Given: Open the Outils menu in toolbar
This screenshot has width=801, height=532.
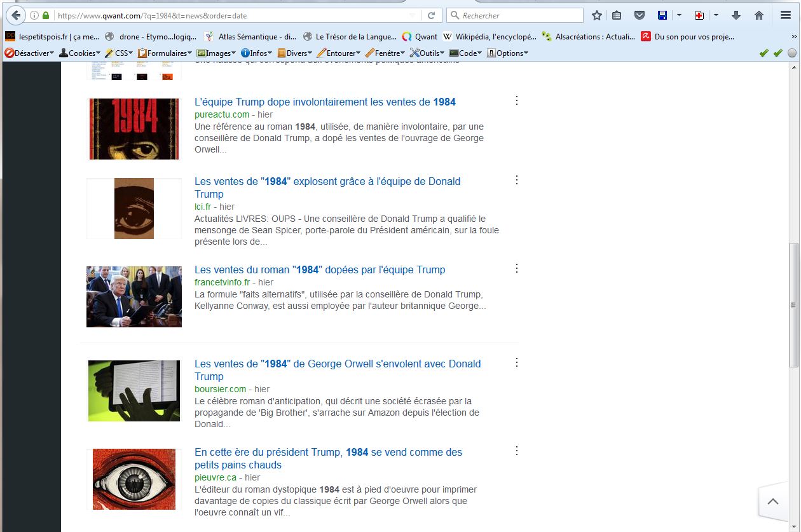Looking at the screenshot, I should tap(427, 53).
